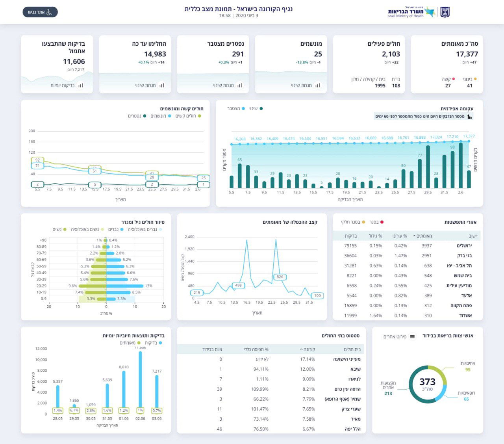Select the % תפוסה כללי column header
The width and height of the screenshot is (504, 444).
pos(256,349)
